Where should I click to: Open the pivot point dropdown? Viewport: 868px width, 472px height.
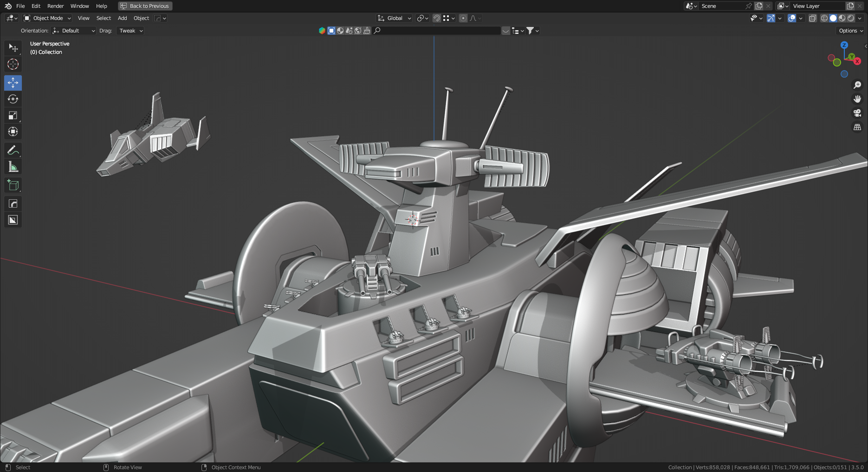(x=422, y=18)
